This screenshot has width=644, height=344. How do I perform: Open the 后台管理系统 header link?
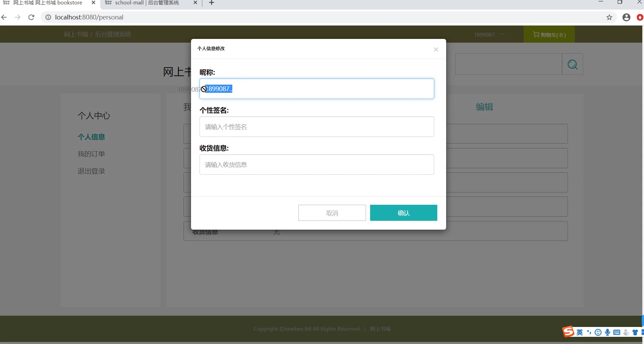tap(113, 34)
